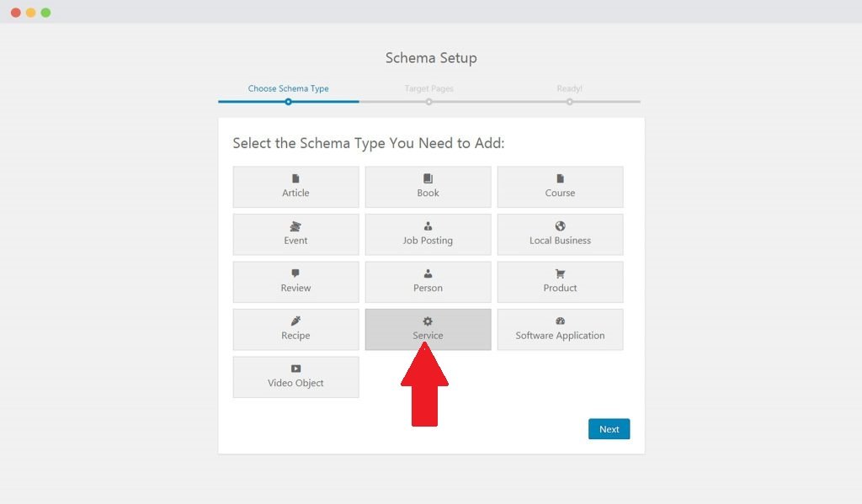Select the Choose Schema Type step label
Viewport: 862px width, 504px height.
[x=289, y=88]
